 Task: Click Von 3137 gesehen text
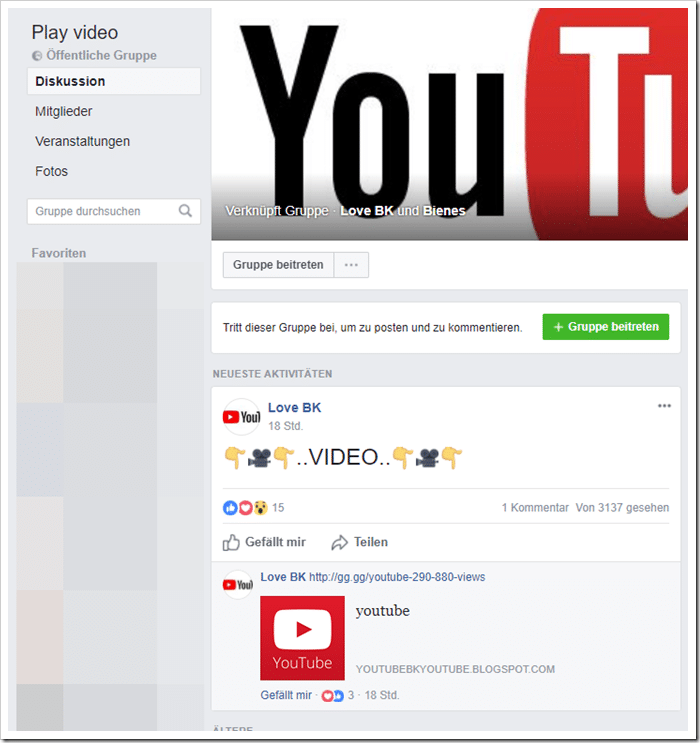(x=622, y=507)
